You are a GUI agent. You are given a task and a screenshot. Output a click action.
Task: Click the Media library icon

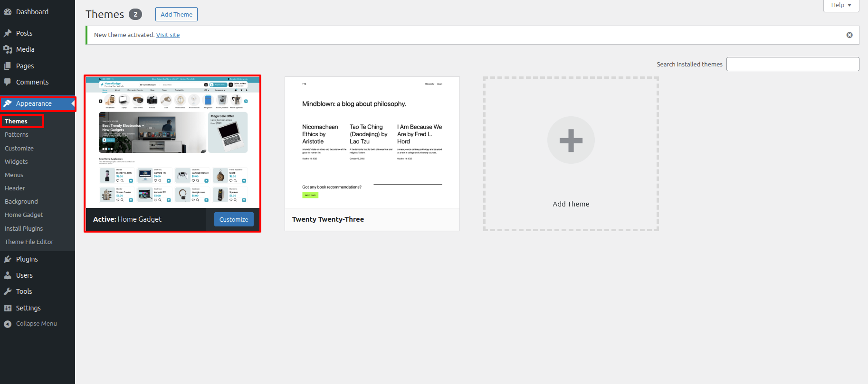(8, 49)
